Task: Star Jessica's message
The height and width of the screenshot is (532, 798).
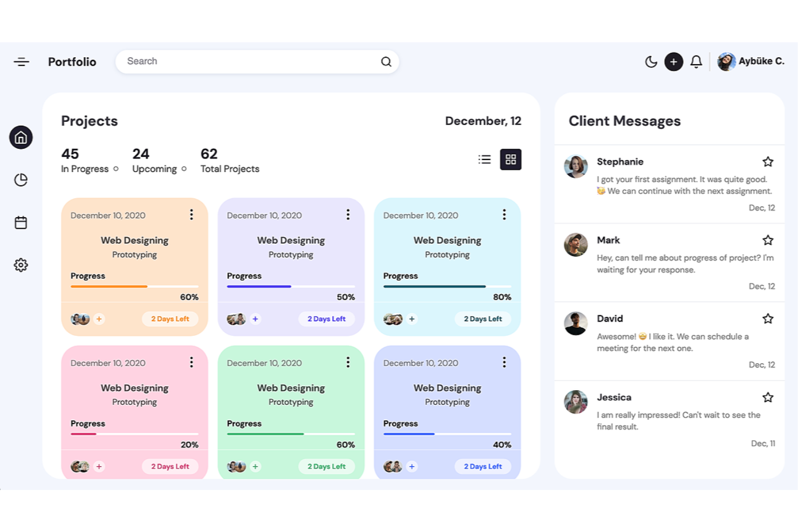Action: [x=768, y=397]
